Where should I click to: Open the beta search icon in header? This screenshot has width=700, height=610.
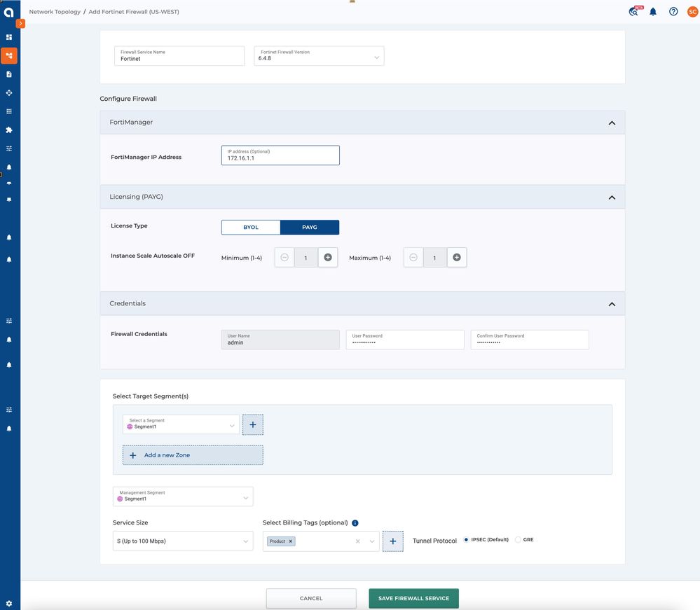coord(634,11)
